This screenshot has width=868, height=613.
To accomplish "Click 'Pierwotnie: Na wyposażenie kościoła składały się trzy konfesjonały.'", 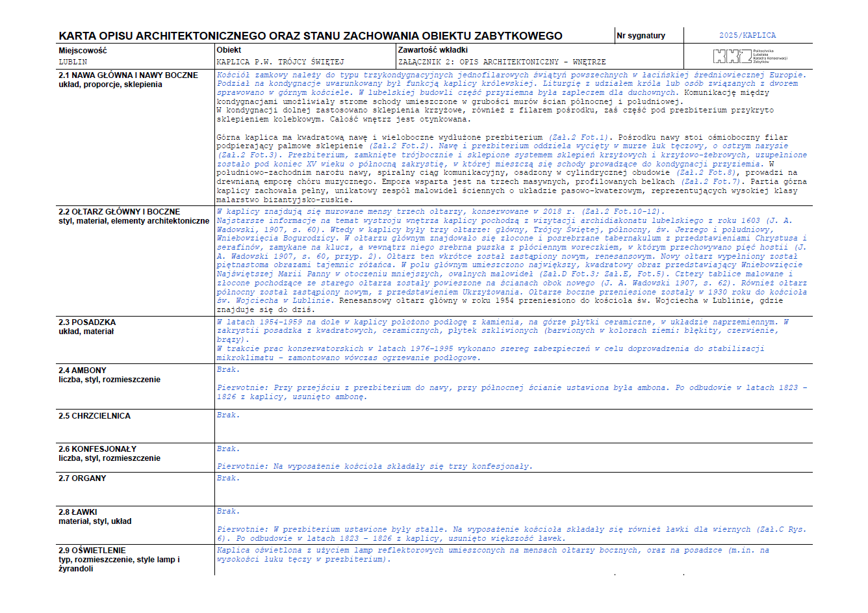I will (375, 467).
